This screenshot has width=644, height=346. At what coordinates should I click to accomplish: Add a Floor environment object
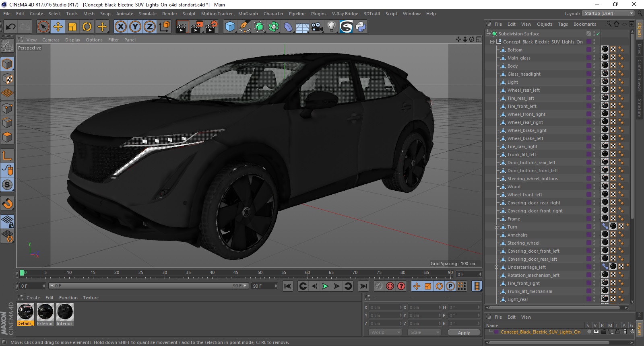(303, 27)
